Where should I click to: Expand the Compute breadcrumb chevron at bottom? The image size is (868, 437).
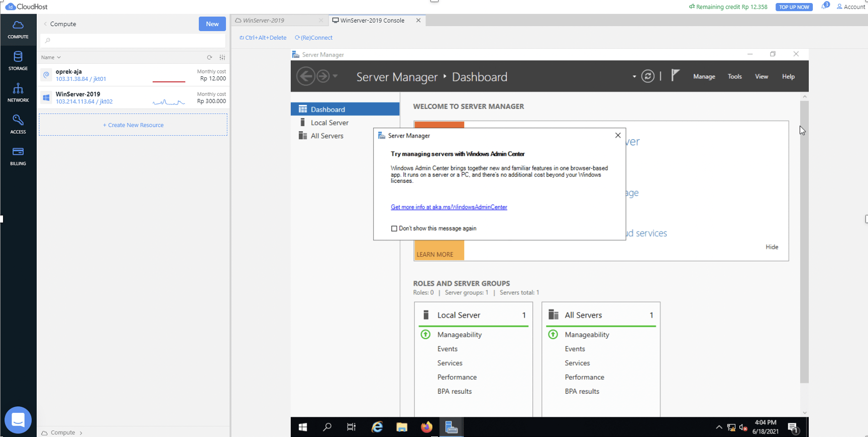81,432
